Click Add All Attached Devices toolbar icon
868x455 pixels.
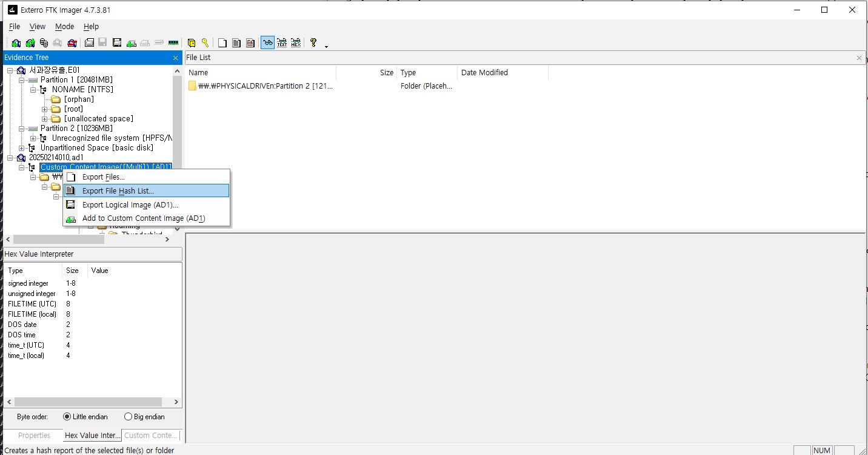[x=30, y=42]
